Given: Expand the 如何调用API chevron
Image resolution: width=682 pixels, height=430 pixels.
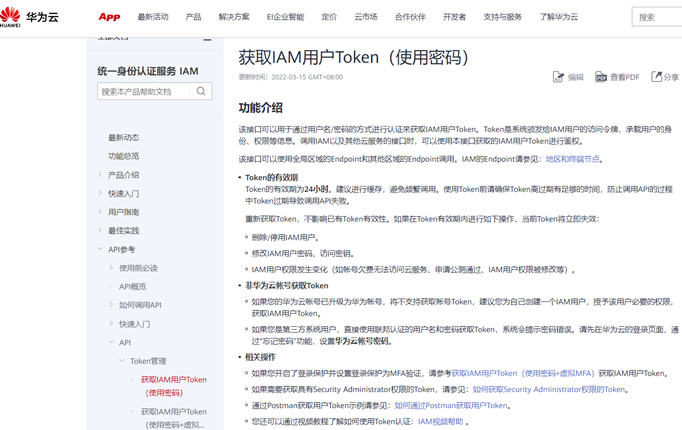Looking at the screenshot, I should point(111,305).
